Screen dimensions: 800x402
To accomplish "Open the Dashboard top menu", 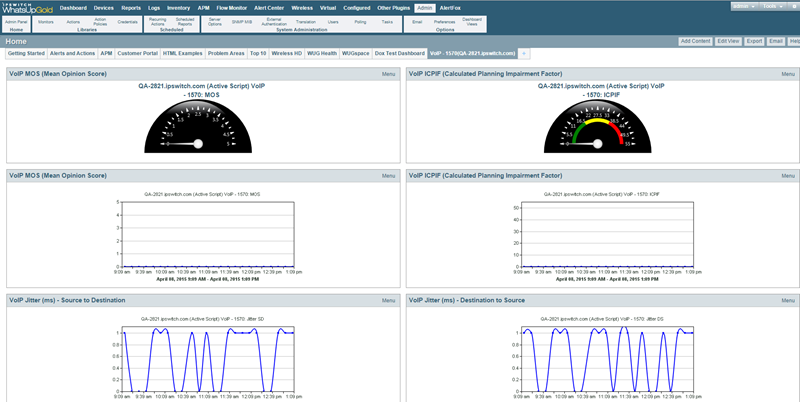I will point(73,8).
